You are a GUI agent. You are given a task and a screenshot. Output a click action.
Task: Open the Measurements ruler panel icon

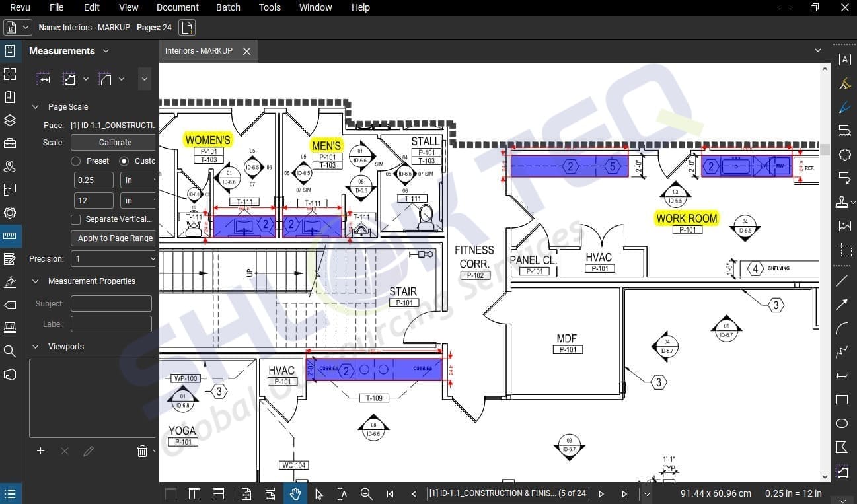coord(10,236)
